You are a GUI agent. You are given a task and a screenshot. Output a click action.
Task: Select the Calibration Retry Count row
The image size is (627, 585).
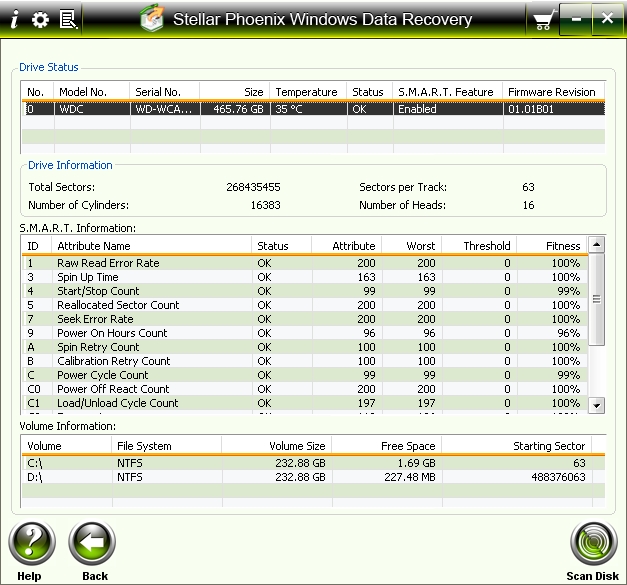coord(305,361)
